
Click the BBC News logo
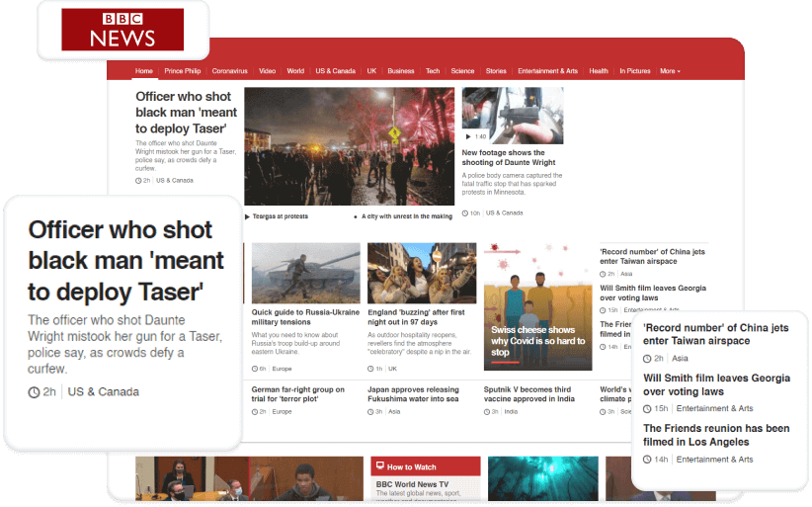[122, 30]
